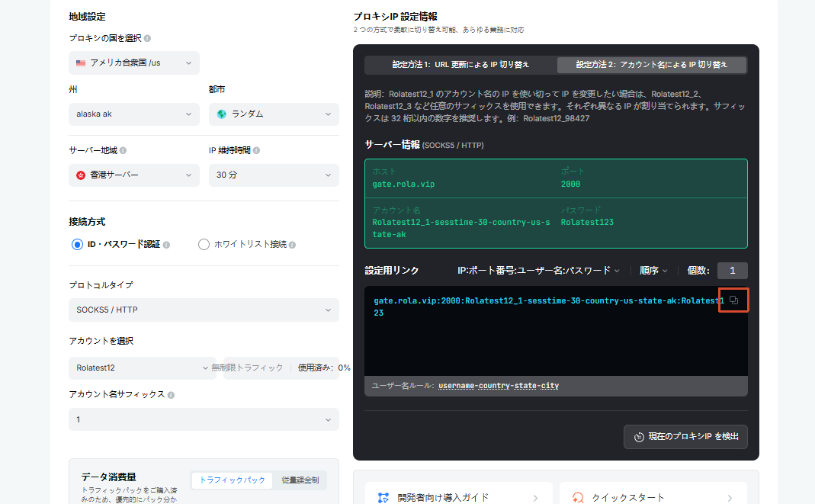815x504 pixels.
Task: Click 無制限トラフィック label
Action: click(247, 368)
